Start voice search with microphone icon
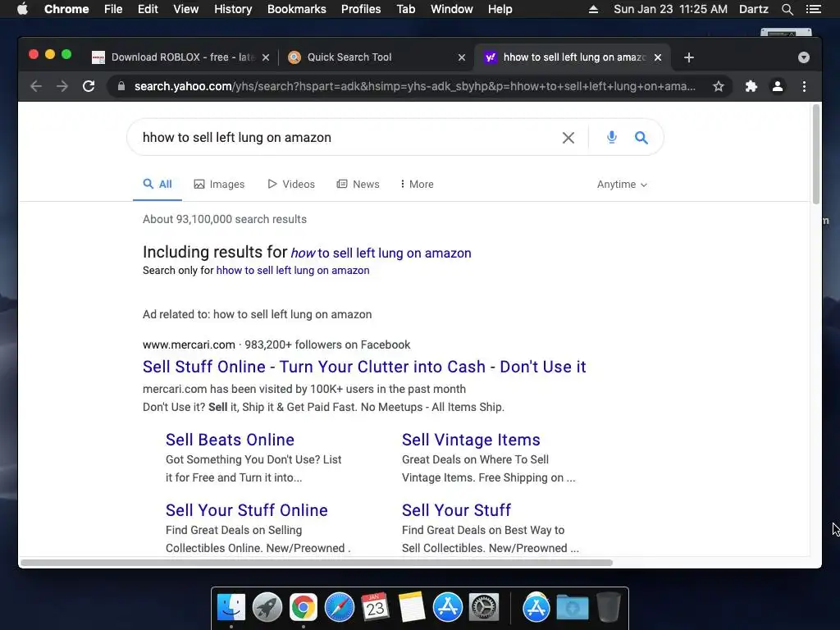This screenshot has height=630, width=840. [611, 137]
